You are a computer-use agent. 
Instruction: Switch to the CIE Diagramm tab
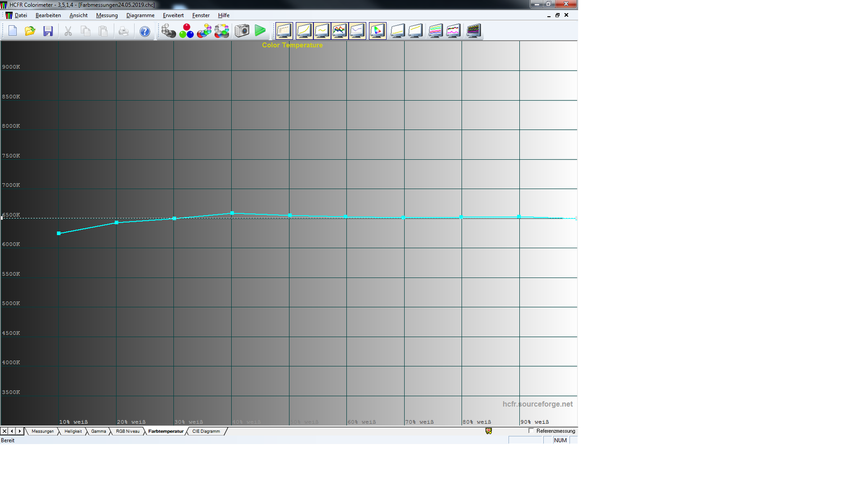206,431
